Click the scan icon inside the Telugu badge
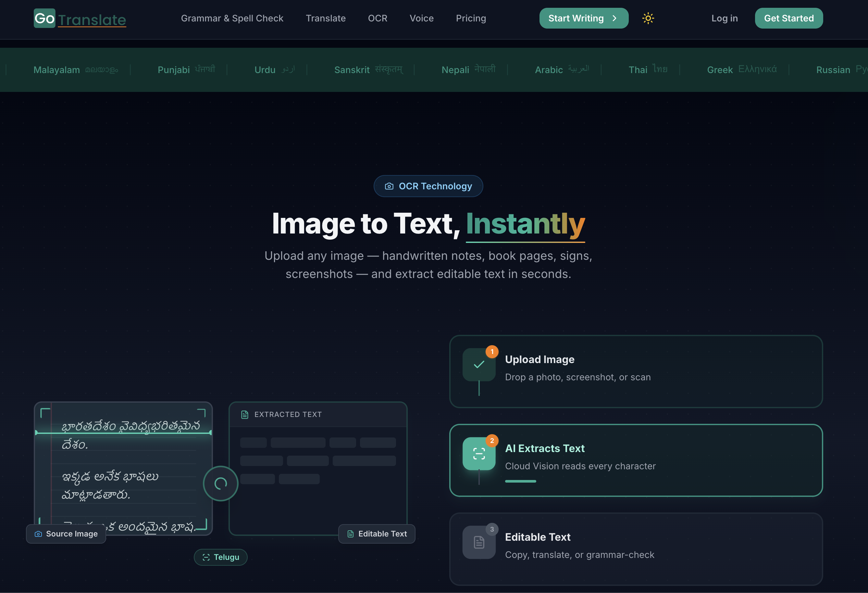The width and height of the screenshot is (868, 593). pyautogui.click(x=206, y=557)
